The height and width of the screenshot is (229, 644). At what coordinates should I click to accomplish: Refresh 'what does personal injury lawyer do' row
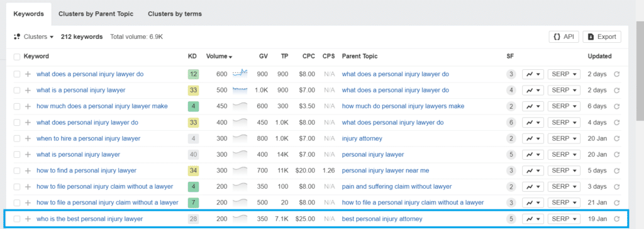(x=616, y=123)
